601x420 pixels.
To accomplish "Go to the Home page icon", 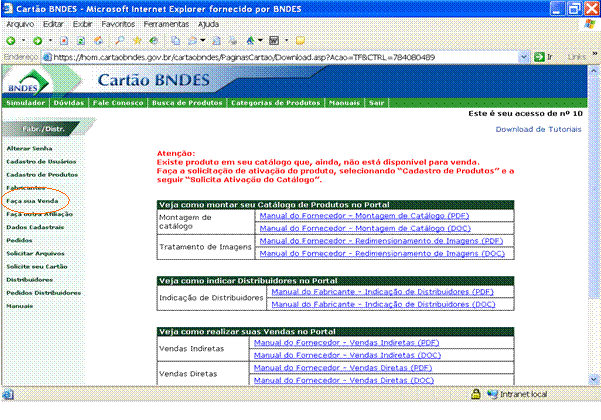I will tap(98, 41).
